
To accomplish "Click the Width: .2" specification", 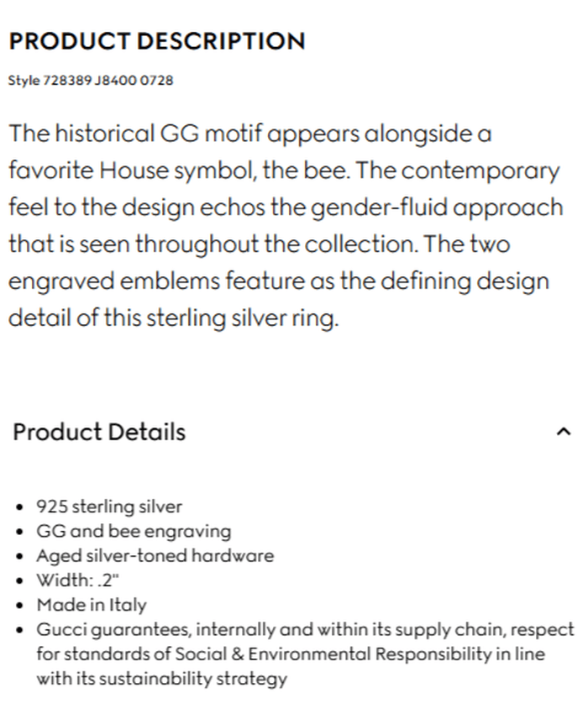I will coord(77,580).
